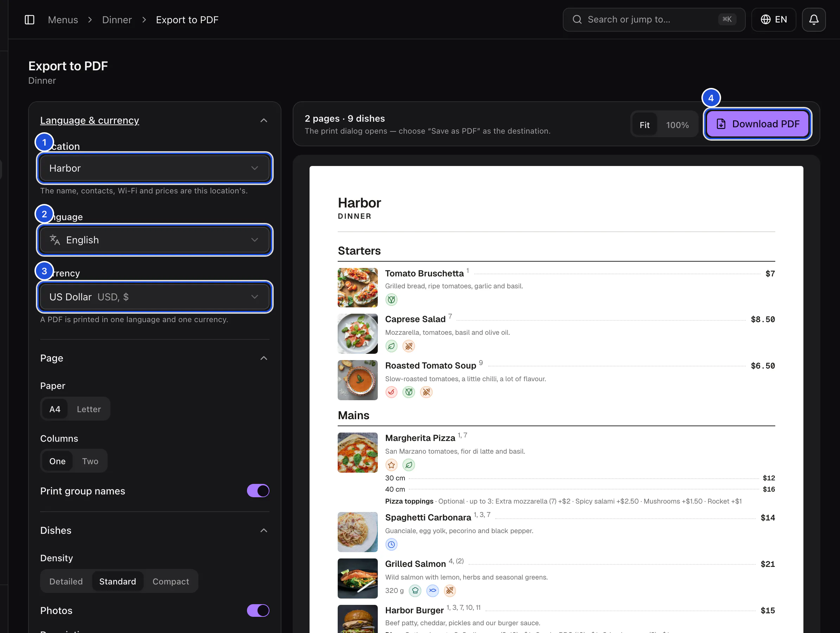Click the vegan icon under Tomato Bruschetta
The image size is (840, 633).
coord(391,300)
